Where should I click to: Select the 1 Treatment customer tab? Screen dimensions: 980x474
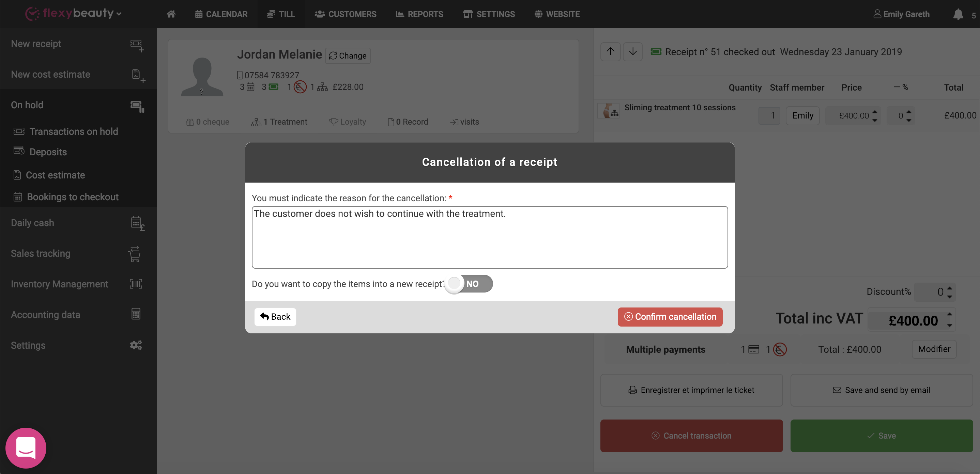coord(279,122)
